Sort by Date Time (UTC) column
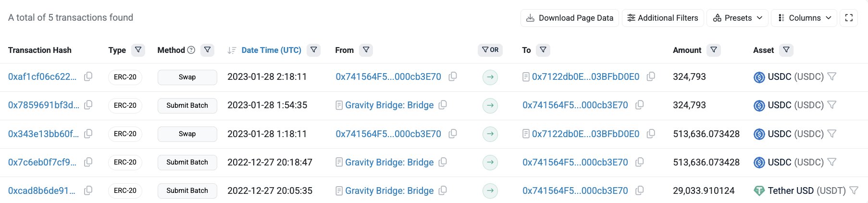 [271, 50]
